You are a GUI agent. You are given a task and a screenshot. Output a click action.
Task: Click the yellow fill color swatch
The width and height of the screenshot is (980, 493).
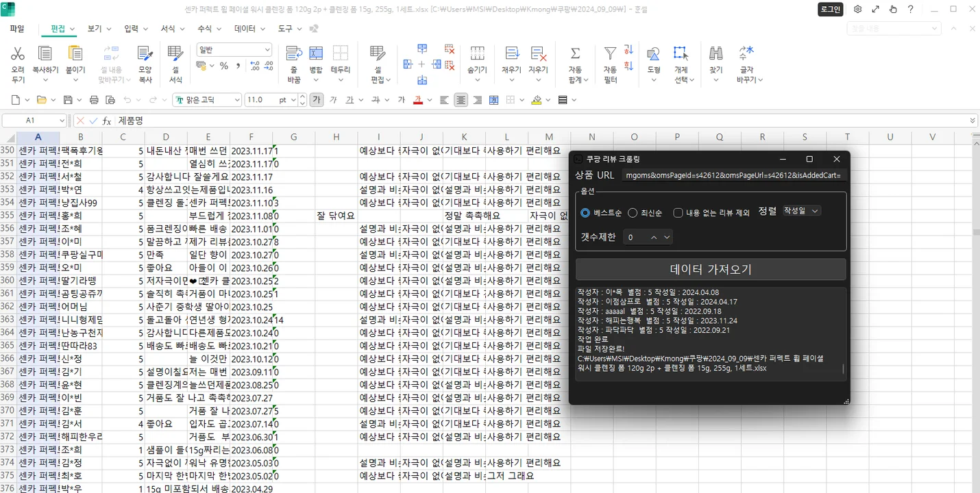(x=537, y=100)
